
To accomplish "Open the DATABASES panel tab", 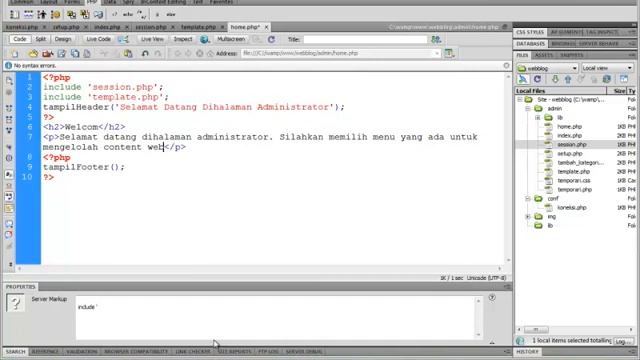I will [x=530, y=44].
